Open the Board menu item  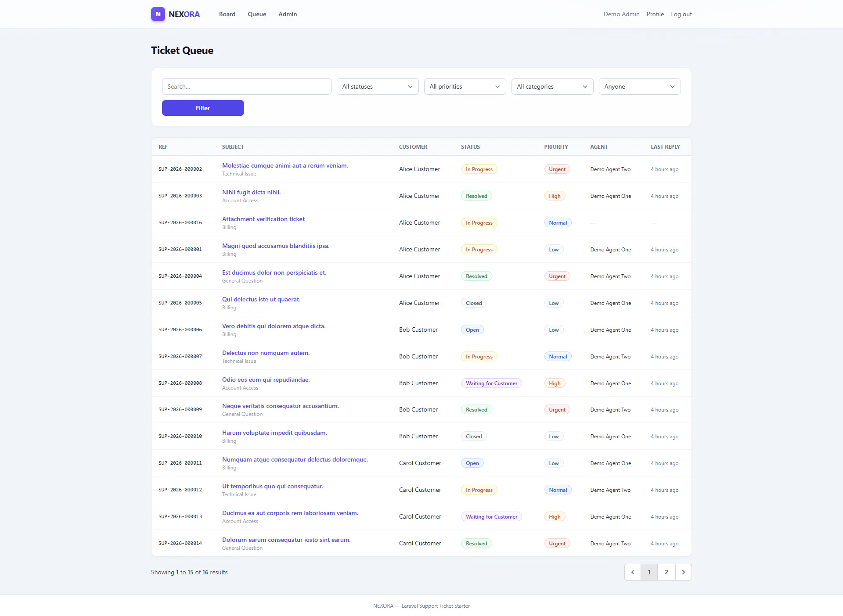coord(227,14)
